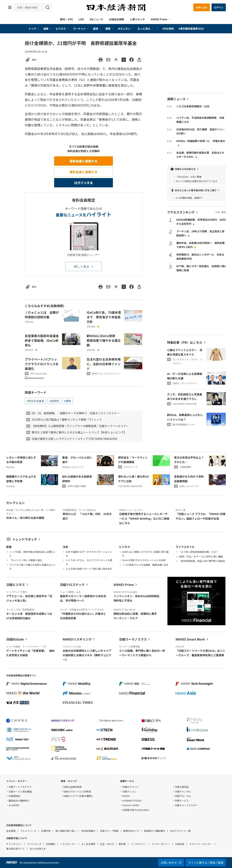Viewport: 232px width, 868px height.
Task: Click 無料会員に登録する button
Action: point(83,172)
